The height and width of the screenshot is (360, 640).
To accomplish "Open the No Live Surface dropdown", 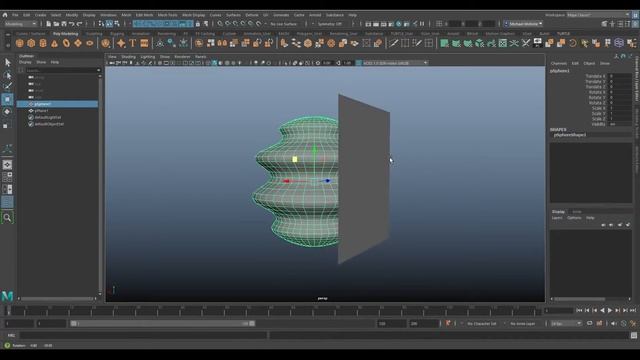I will [284, 24].
